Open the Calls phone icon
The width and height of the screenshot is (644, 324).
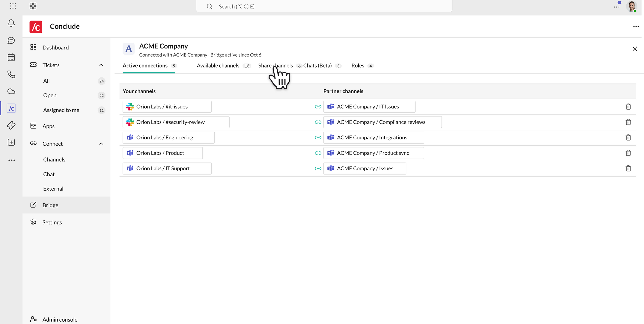(x=11, y=74)
